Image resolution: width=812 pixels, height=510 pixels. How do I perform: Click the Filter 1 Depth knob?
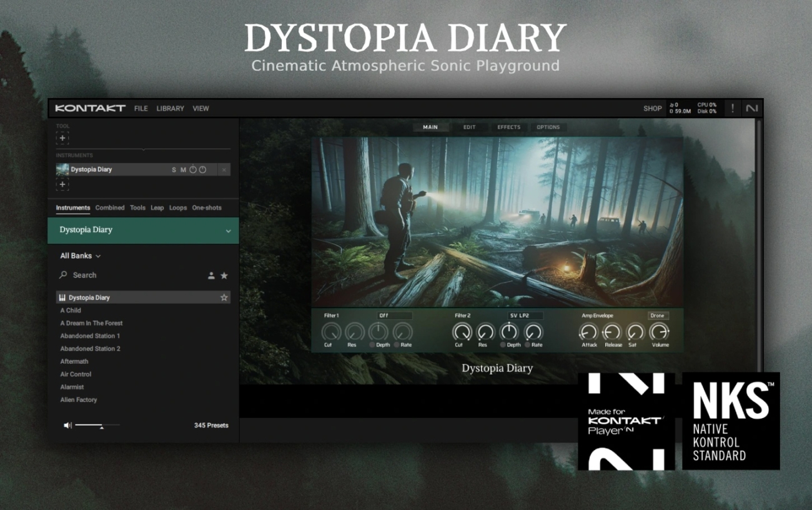pos(379,332)
